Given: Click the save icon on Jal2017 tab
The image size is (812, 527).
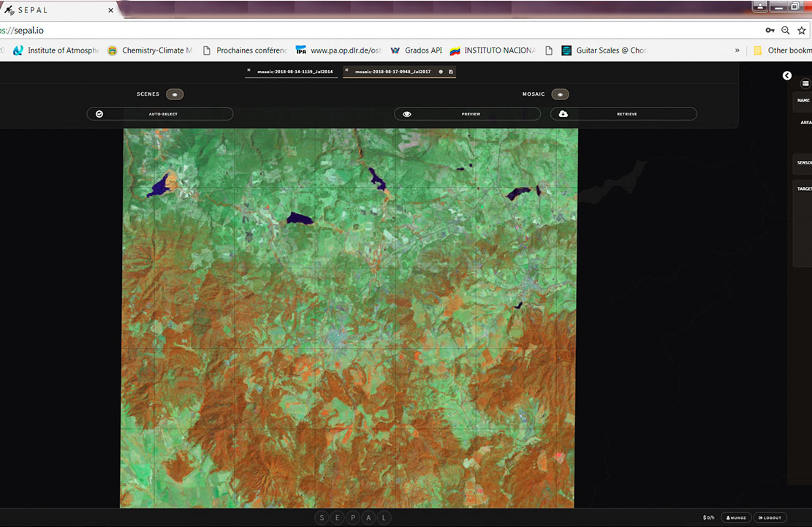Looking at the screenshot, I should 451,72.
